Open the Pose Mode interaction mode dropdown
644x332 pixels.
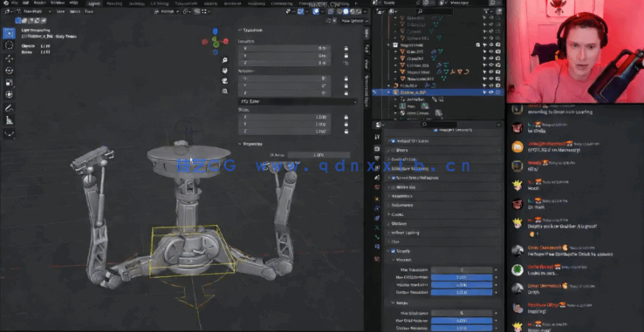click(x=33, y=11)
